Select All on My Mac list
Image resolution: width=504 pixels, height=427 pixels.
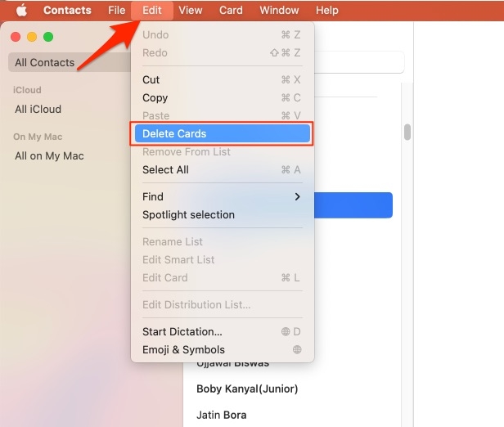coord(49,155)
